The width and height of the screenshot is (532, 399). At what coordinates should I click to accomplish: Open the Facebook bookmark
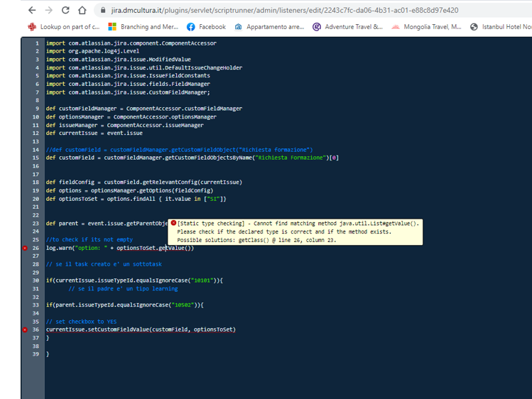[x=206, y=27]
